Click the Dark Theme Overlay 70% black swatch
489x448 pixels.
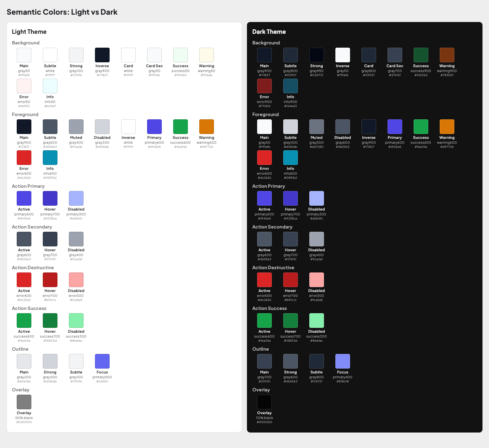[x=264, y=402]
